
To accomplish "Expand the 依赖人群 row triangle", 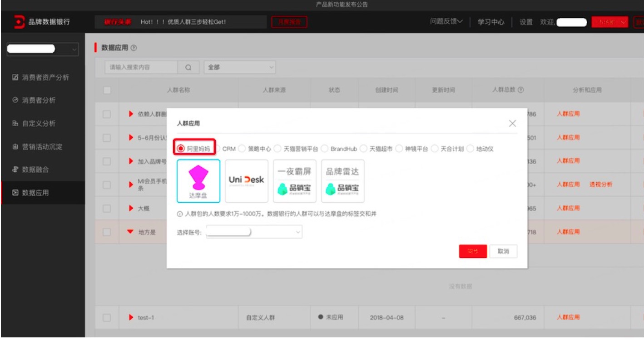I will (x=131, y=114).
